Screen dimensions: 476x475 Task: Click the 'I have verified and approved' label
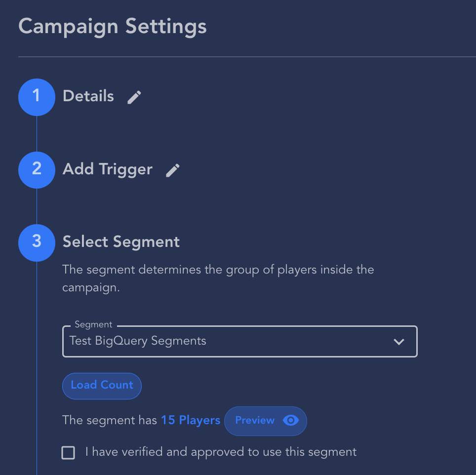pyautogui.click(x=221, y=452)
